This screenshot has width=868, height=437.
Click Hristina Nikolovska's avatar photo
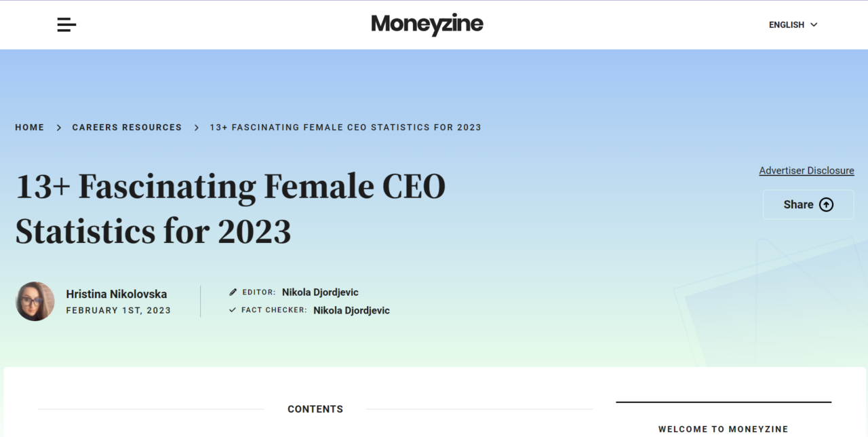tap(35, 301)
